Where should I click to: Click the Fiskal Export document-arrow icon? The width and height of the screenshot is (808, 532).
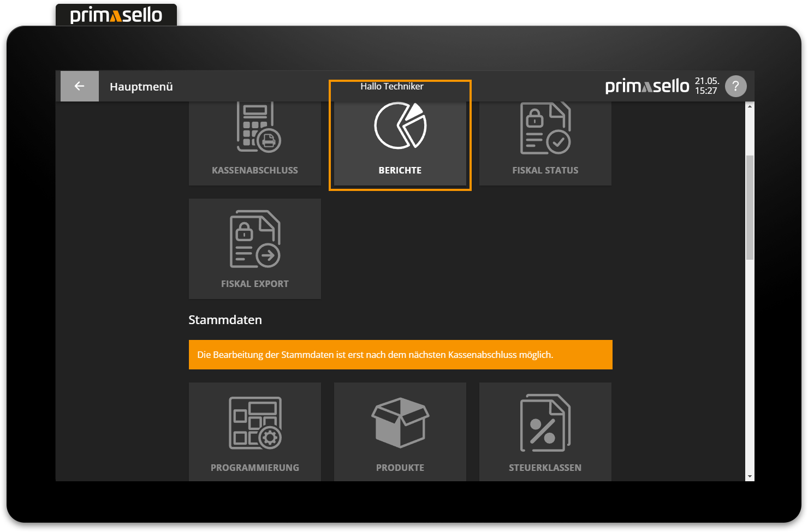pyautogui.click(x=255, y=240)
